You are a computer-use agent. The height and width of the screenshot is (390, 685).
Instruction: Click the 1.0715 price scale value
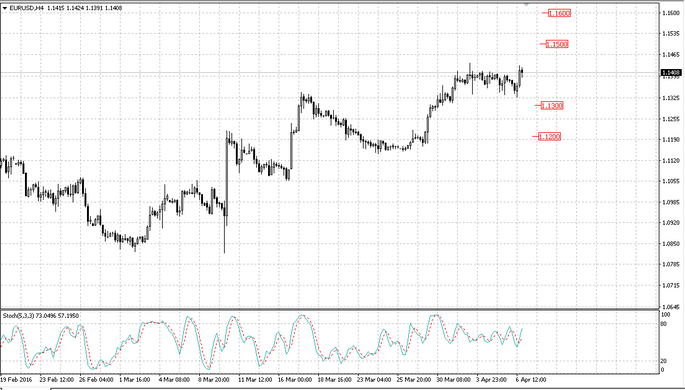point(671,286)
